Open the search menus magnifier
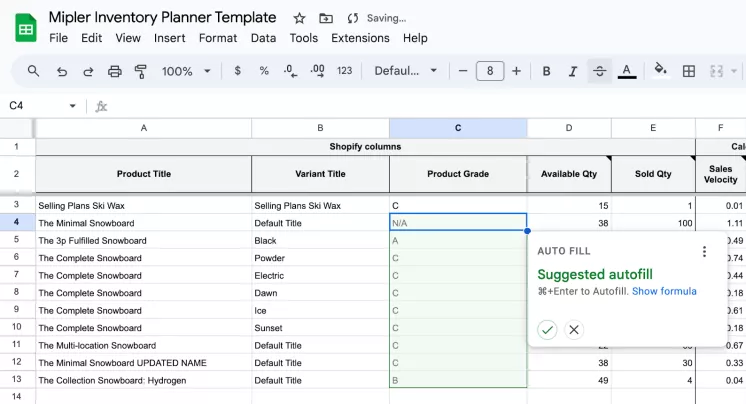Viewport: 746px width, 404px height. pos(33,71)
